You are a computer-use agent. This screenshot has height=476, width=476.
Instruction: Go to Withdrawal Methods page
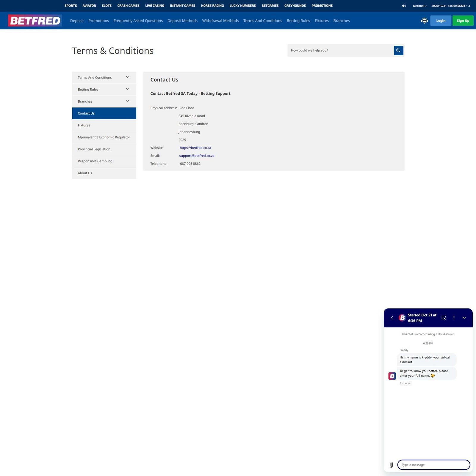[220, 21]
